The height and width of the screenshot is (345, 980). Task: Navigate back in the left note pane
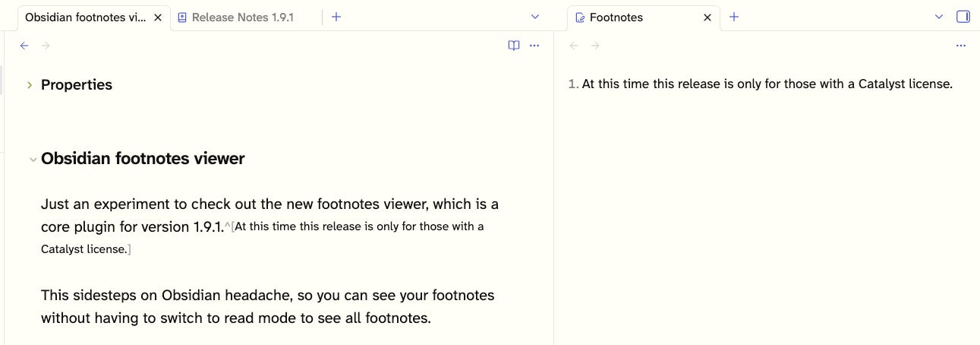pos(24,46)
